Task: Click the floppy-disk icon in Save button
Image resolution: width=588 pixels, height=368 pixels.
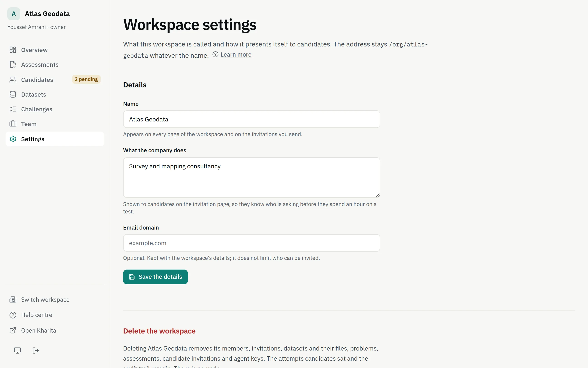Action: click(x=132, y=277)
